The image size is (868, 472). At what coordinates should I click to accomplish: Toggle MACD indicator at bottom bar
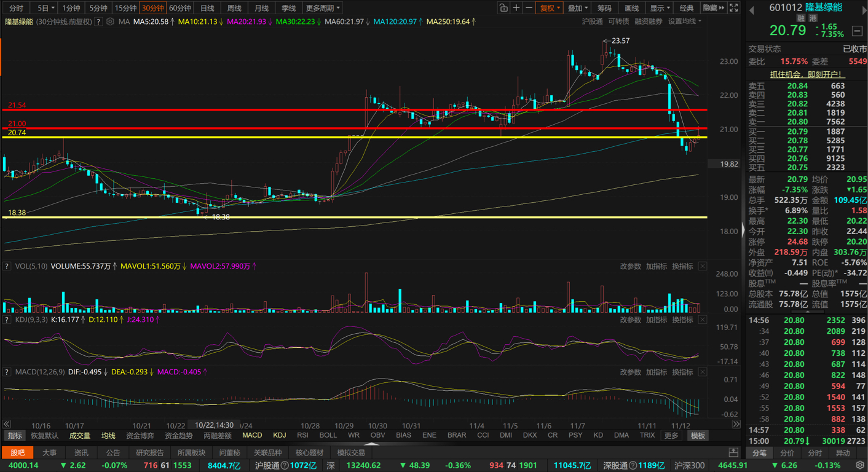[x=252, y=435]
